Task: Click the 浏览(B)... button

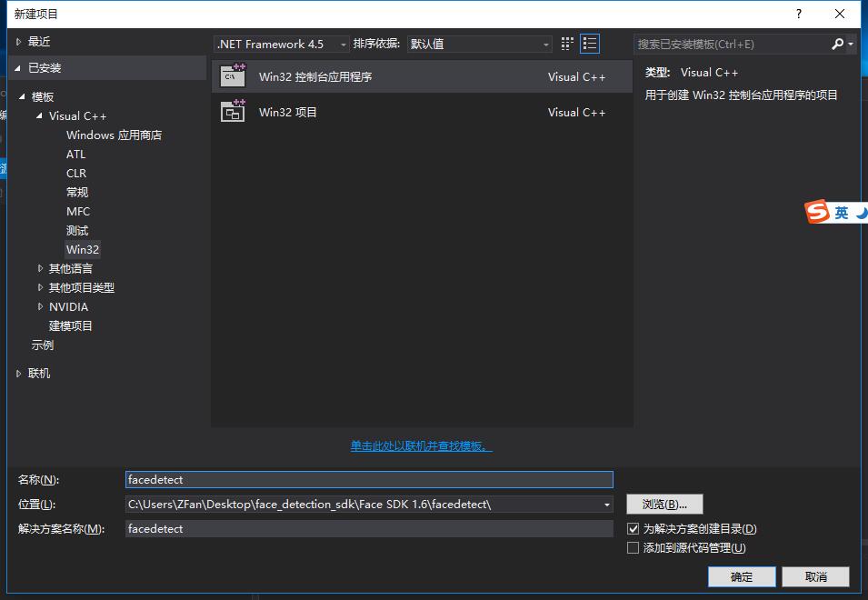Action: pyautogui.click(x=664, y=505)
